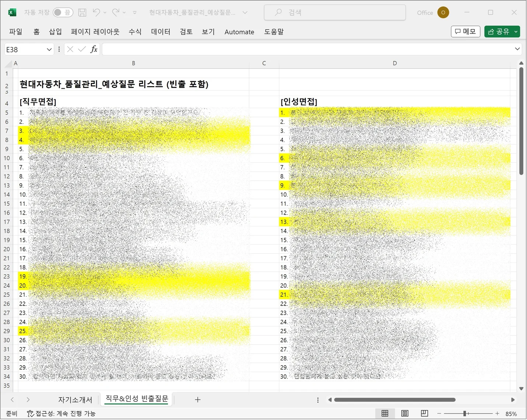This screenshot has width=527, height=420.
Task: Click the vertical scrollbar down arrow
Action: (x=521, y=388)
